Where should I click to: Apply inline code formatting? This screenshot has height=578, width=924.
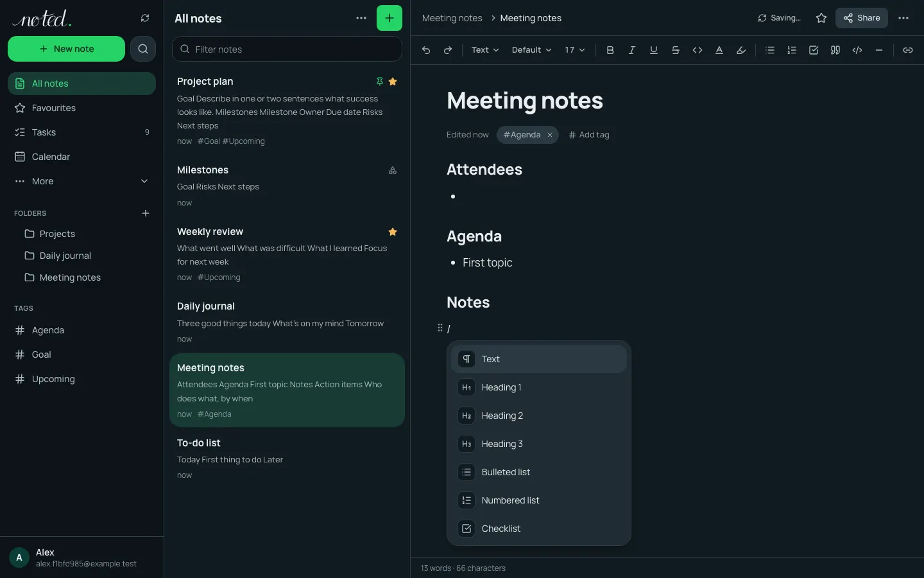(697, 50)
